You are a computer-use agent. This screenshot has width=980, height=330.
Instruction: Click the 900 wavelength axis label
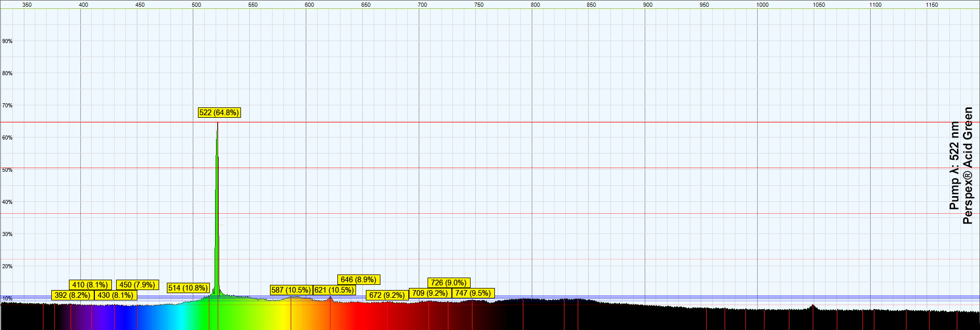648,5
